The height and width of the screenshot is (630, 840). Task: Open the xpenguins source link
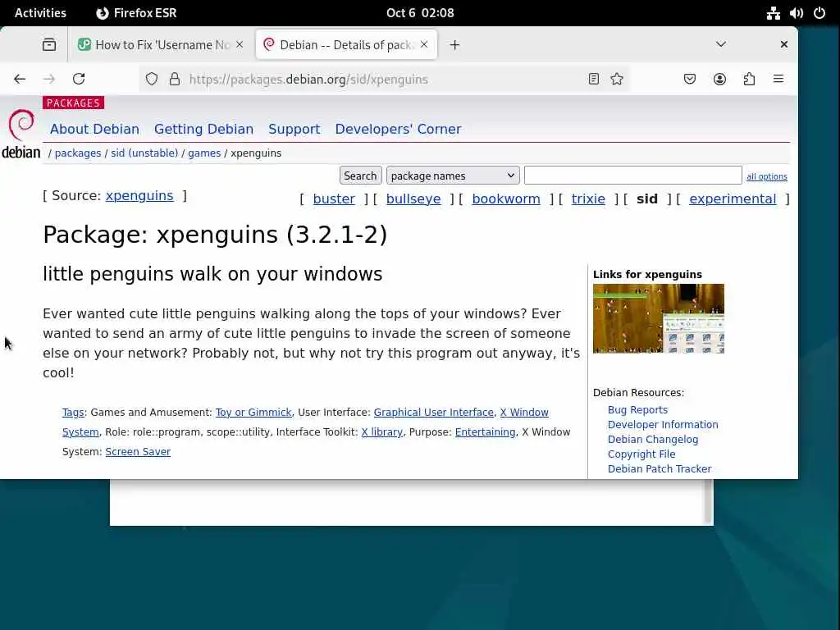click(139, 195)
